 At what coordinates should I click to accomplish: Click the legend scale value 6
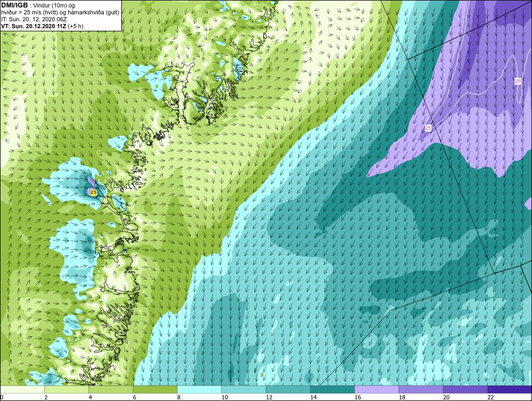tap(135, 397)
